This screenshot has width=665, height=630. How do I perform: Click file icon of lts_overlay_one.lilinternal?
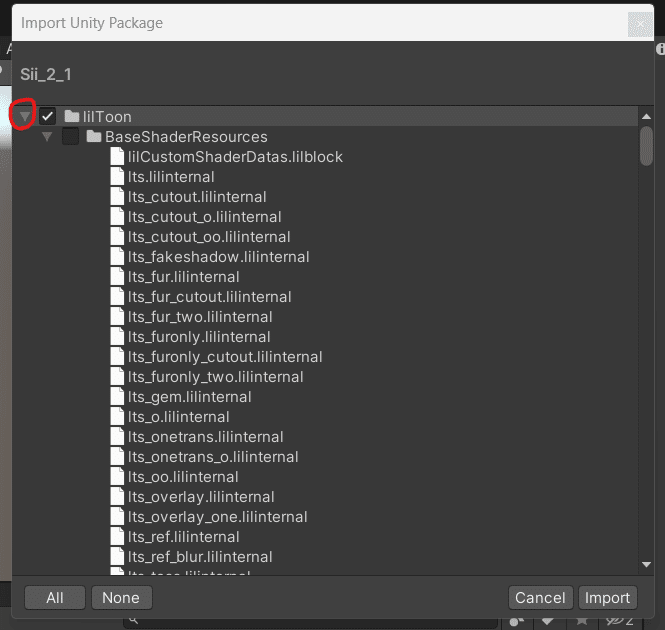click(x=117, y=517)
